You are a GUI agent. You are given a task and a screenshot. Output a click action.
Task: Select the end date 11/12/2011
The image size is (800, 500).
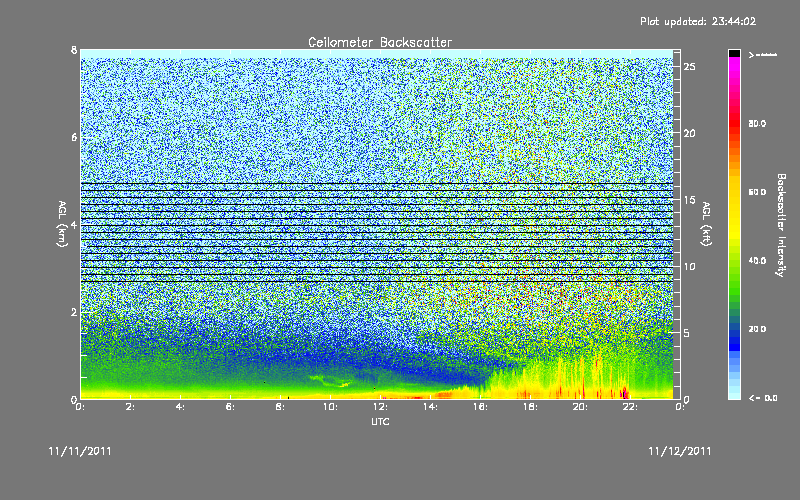point(680,451)
